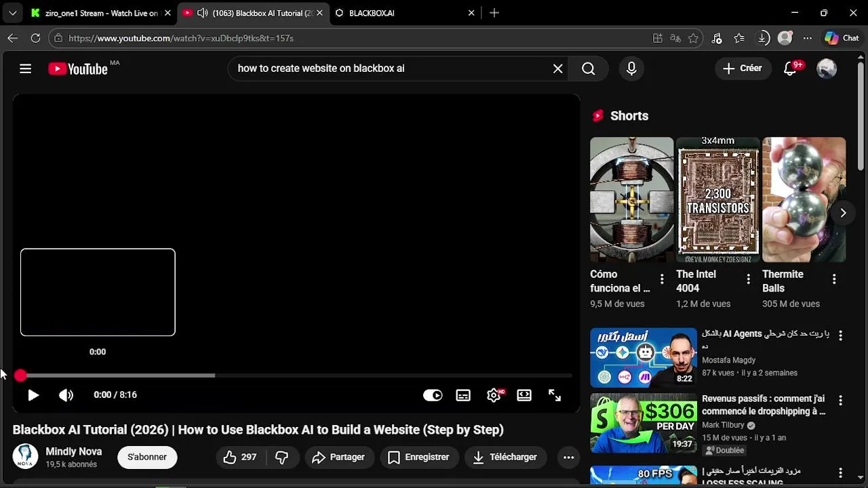Switch to Blackbox AI Tutorial tab
The width and height of the screenshot is (868, 488).
254,13
